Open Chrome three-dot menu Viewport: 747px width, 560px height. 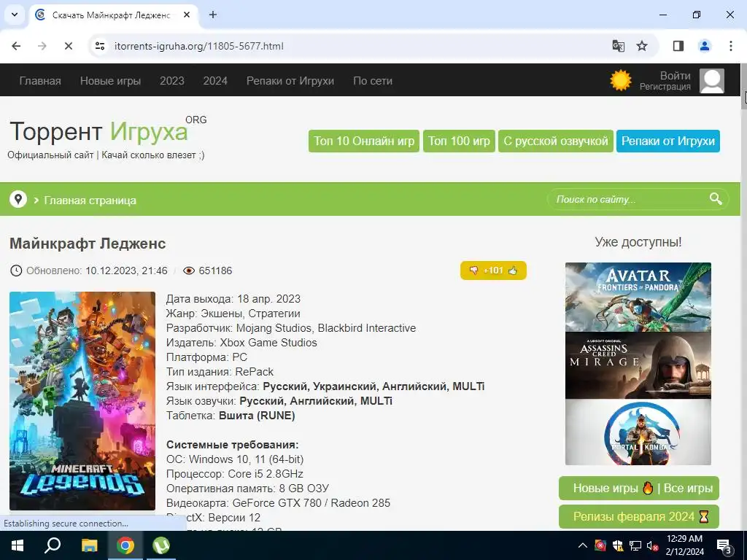pos(731,46)
